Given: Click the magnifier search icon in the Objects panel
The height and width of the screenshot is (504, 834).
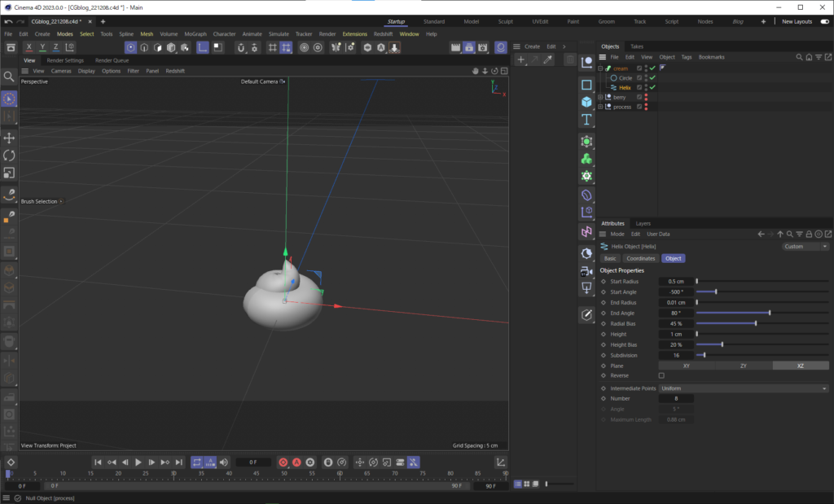Looking at the screenshot, I should click(x=798, y=57).
